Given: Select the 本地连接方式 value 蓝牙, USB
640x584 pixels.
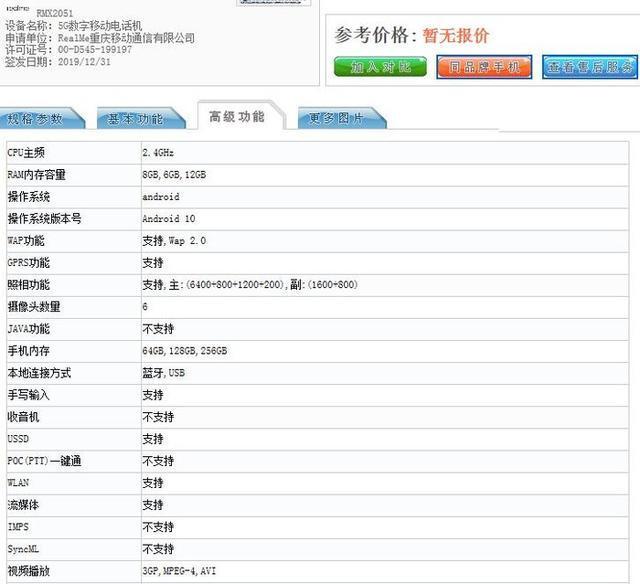Looking at the screenshot, I should [x=162, y=373].
